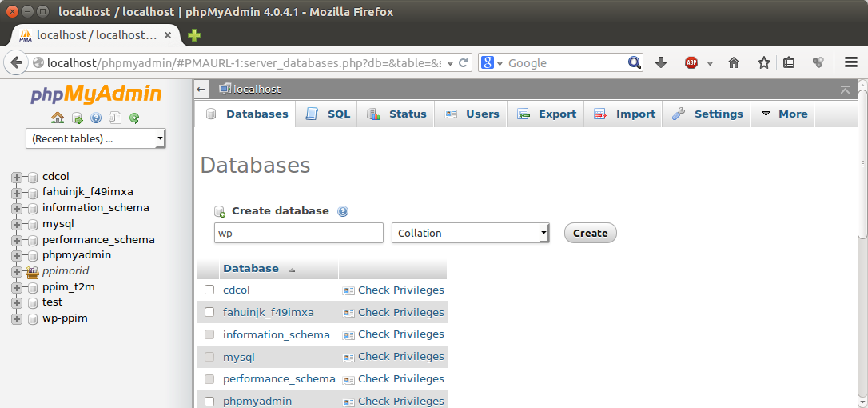Collapse the top panel with the arrow icon
The width and height of the screenshot is (868, 408).
[x=845, y=90]
